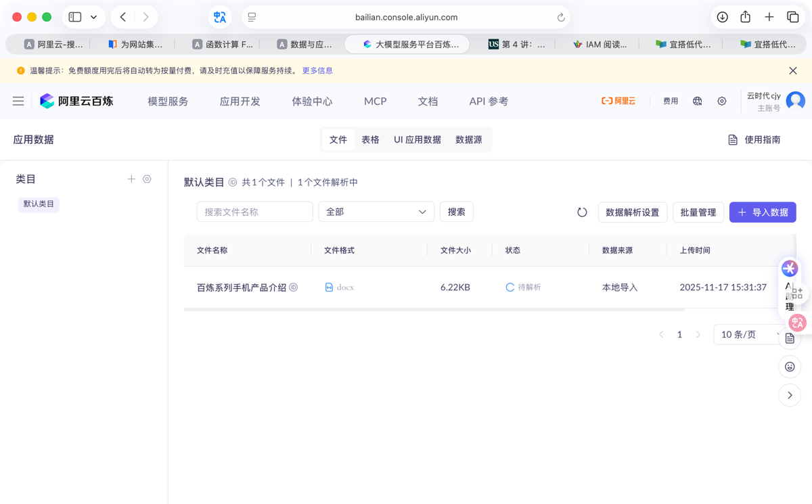This screenshot has width=812, height=504.
Task: Click the 搜索 button
Action: click(457, 212)
